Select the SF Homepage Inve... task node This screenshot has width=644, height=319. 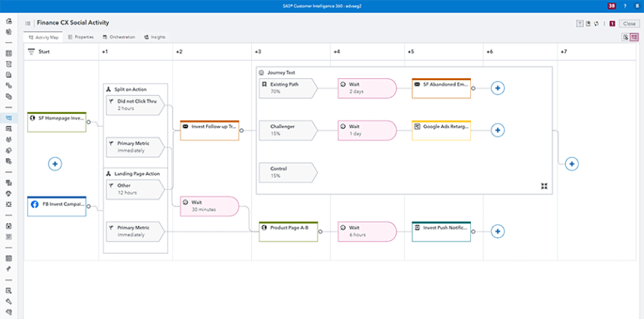pos(57,122)
